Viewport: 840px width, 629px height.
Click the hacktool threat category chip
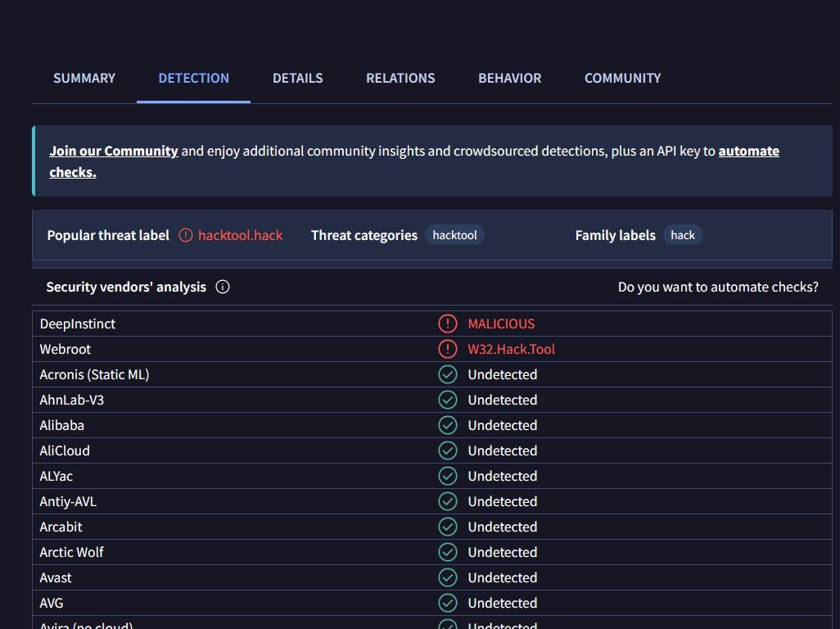455,235
